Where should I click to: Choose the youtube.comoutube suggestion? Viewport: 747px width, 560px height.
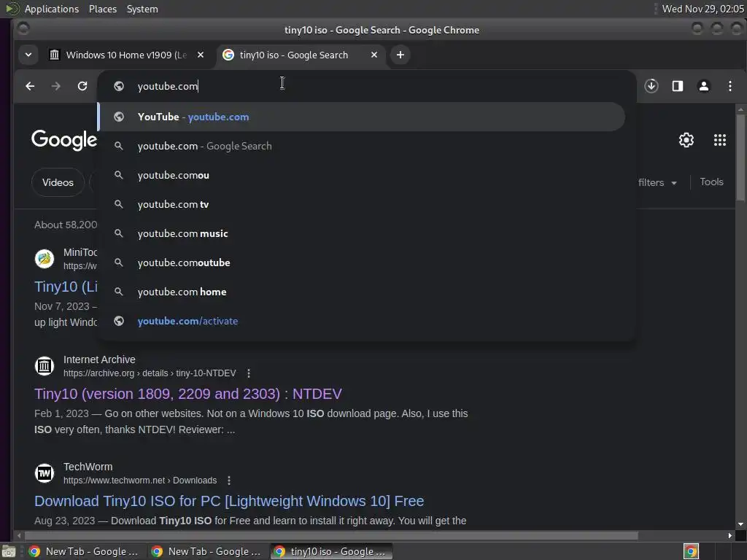362,262
